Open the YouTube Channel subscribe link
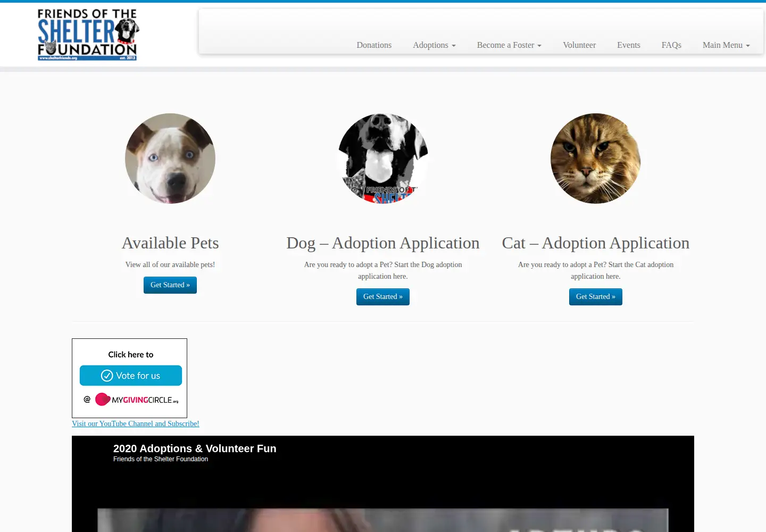Viewport: 766px width, 532px height. (136, 423)
